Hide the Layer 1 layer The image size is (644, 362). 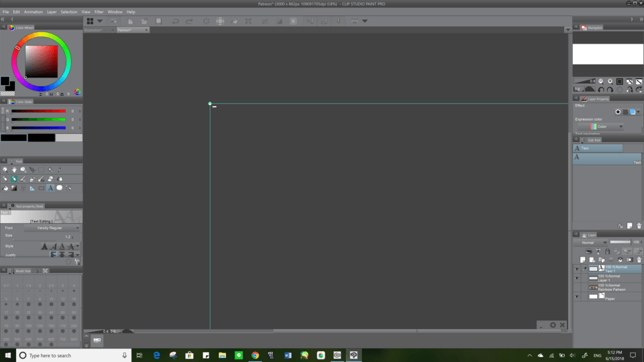(577, 278)
